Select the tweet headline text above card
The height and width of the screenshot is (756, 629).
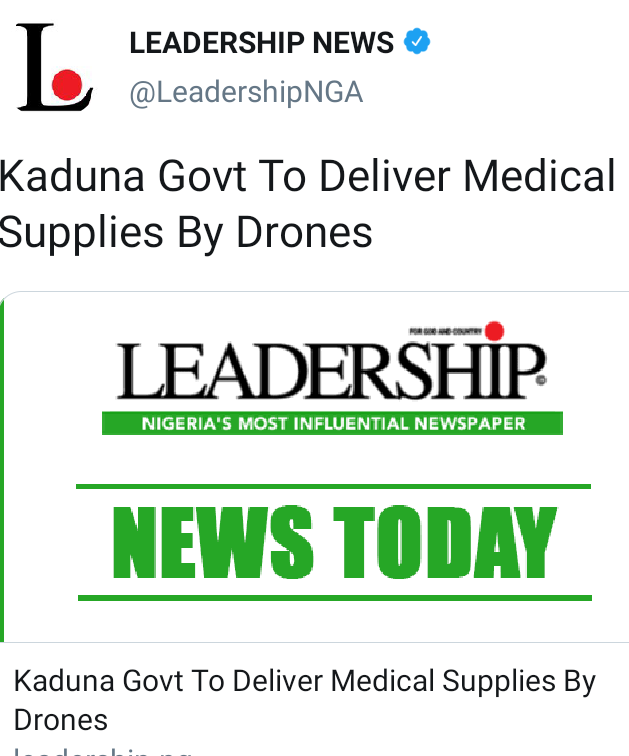(307, 204)
